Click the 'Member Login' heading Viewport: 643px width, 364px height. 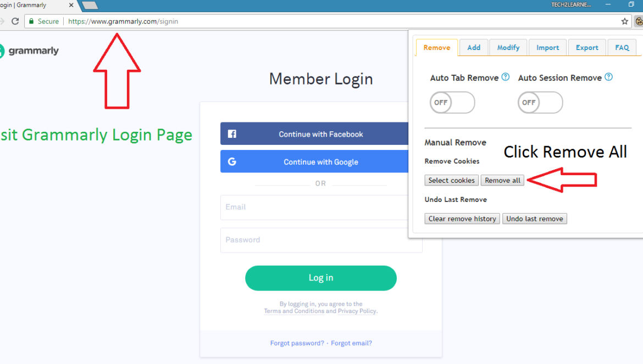click(x=321, y=79)
